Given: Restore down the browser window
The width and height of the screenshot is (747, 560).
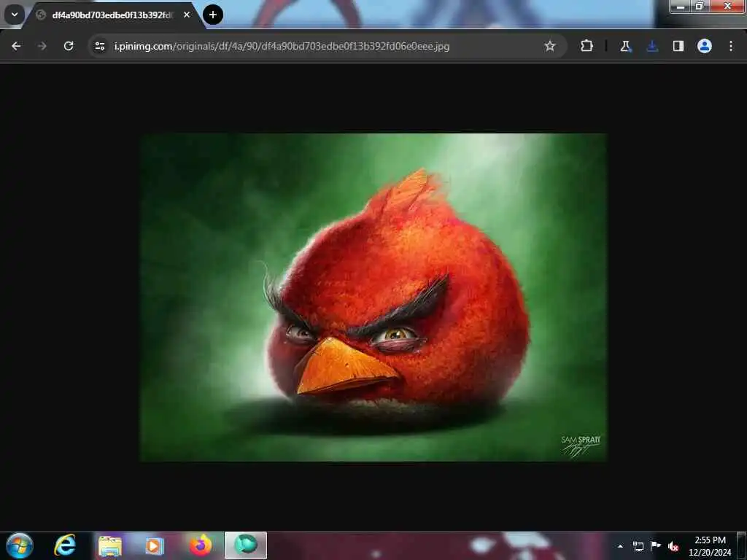Looking at the screenshot, I should (x=700, y=6).
